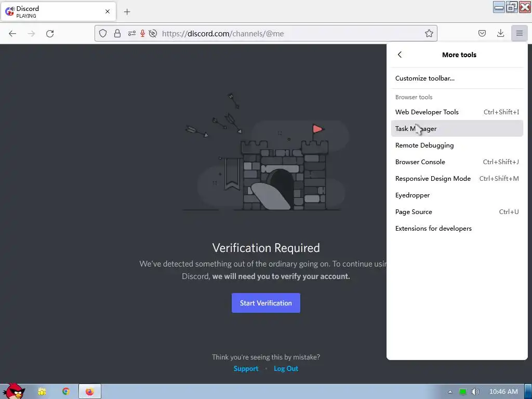Open the yellow taskbar app icon

pos(42,392)
